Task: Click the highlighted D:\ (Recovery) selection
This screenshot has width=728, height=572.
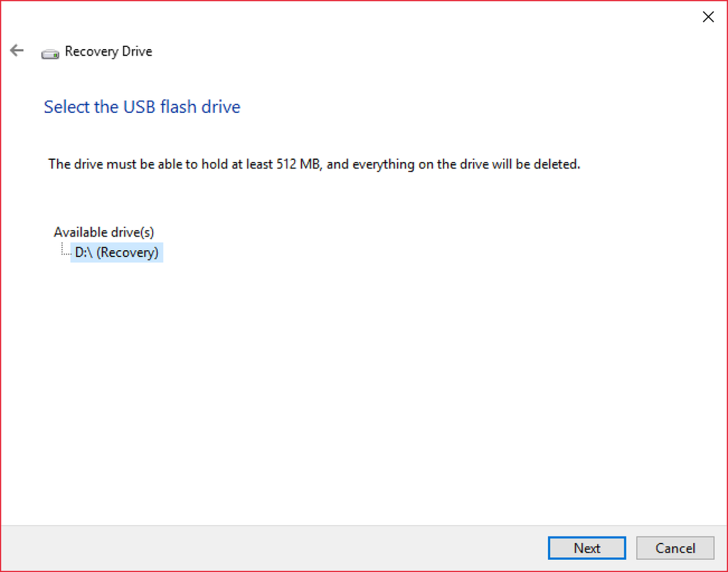Action: point(116,252)
